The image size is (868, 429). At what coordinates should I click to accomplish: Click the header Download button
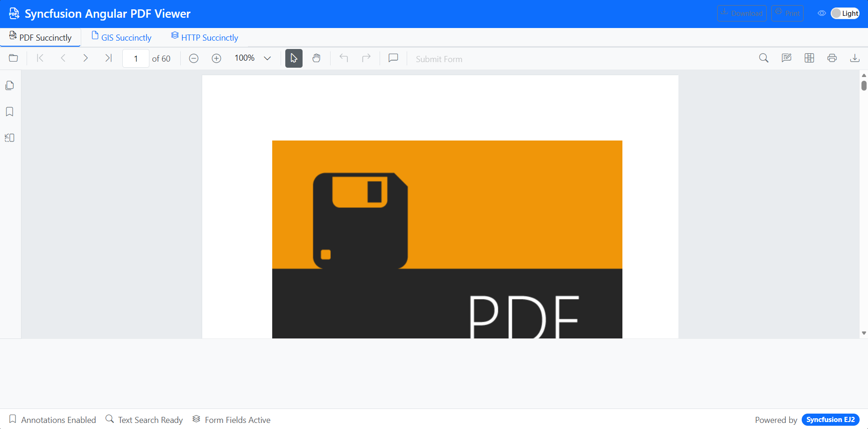coord(742,13)
